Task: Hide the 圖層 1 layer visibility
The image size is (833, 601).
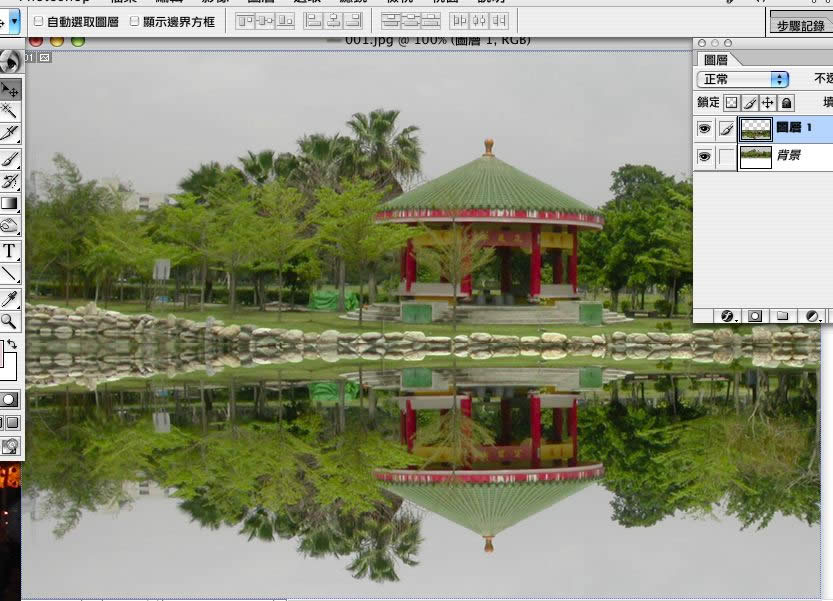Action: pyautogui.click(x=704, y=129)
